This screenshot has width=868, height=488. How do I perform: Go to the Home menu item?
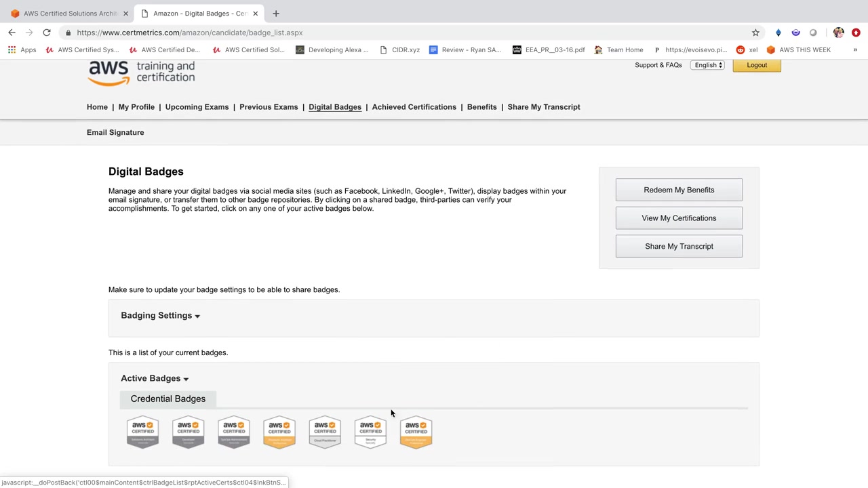pyautogui.click(x=97, y=107)
